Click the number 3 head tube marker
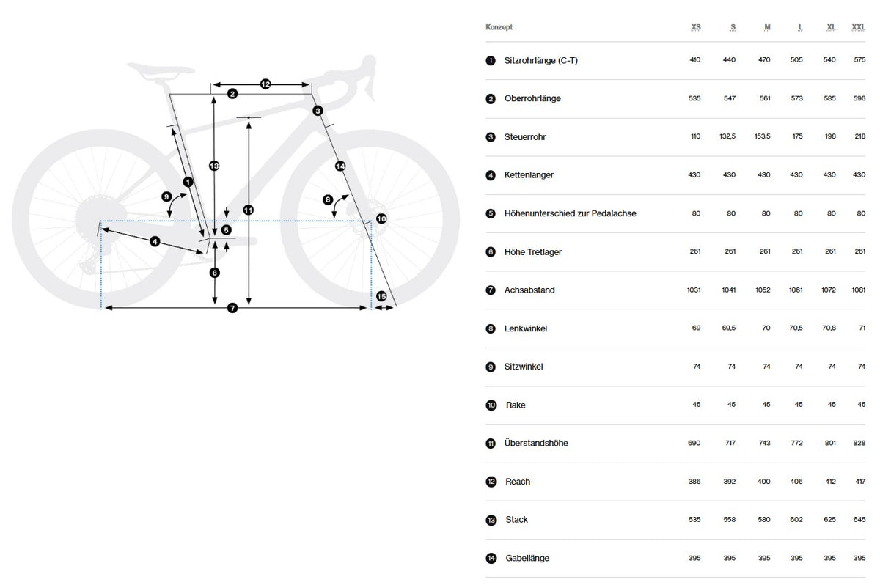 pyautogui.click(x=318, y=111)
